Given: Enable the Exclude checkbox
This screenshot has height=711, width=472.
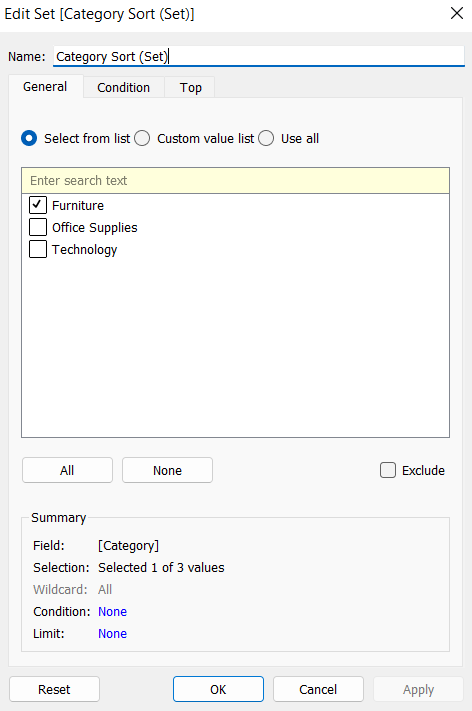Looking at the screenshot, I should click(388, 470).
